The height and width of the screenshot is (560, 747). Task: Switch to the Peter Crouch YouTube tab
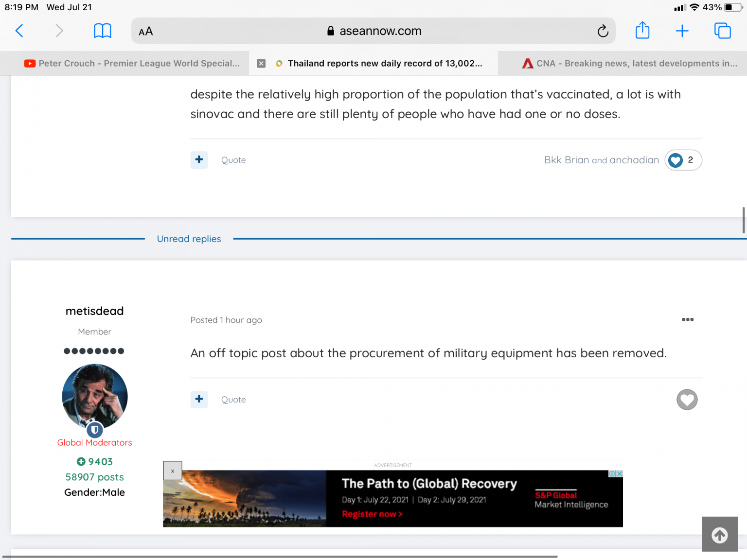[x=131, y=63]
